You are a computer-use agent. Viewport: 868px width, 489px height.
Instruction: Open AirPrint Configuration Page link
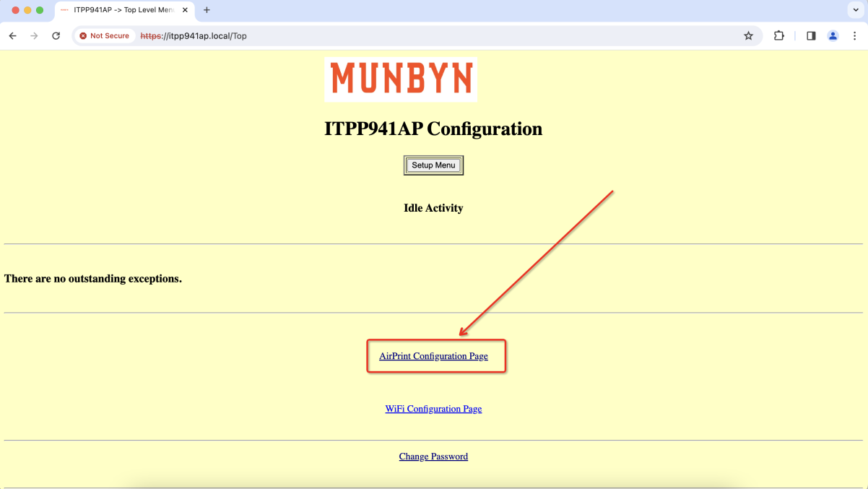pos(433,356)
